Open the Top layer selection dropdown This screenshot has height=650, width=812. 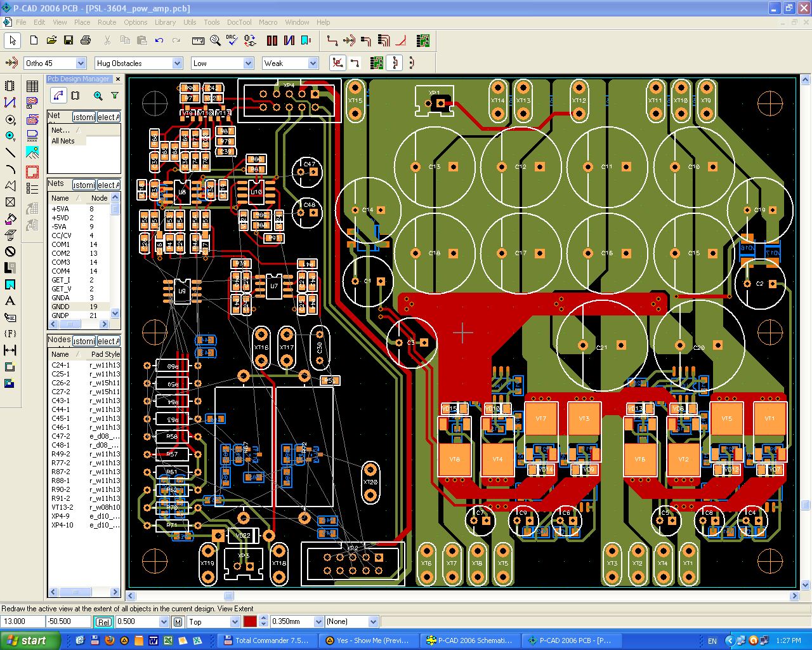tap(235, 622)
